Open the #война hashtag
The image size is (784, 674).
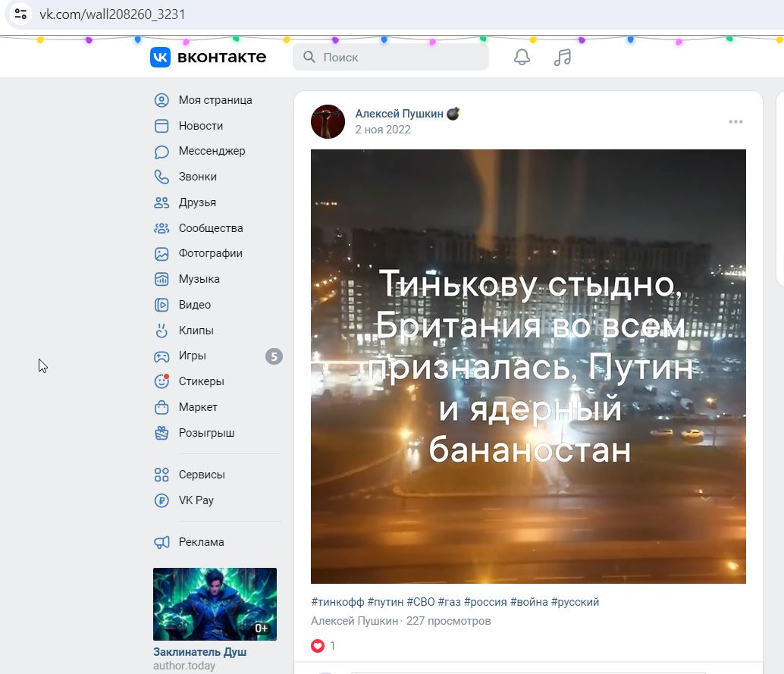529,602
